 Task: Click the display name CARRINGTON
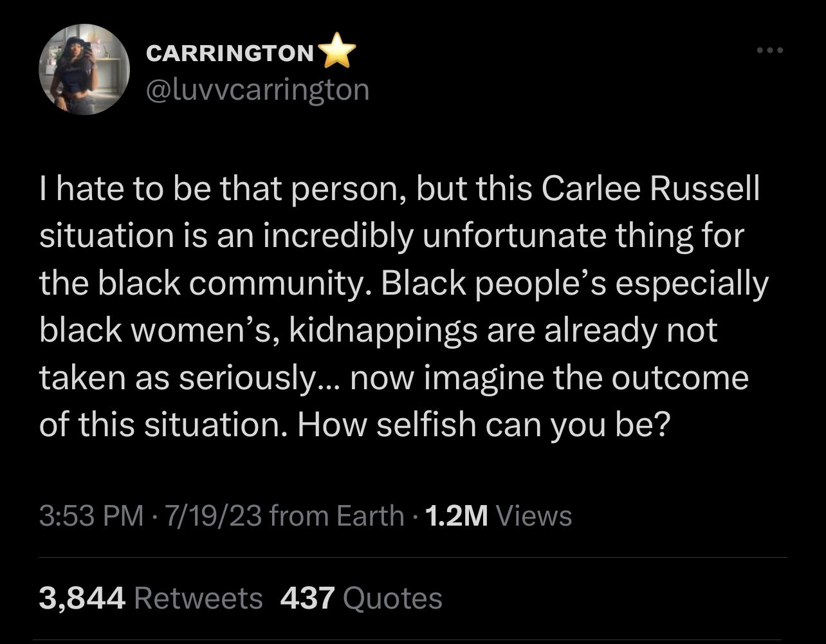230,53
